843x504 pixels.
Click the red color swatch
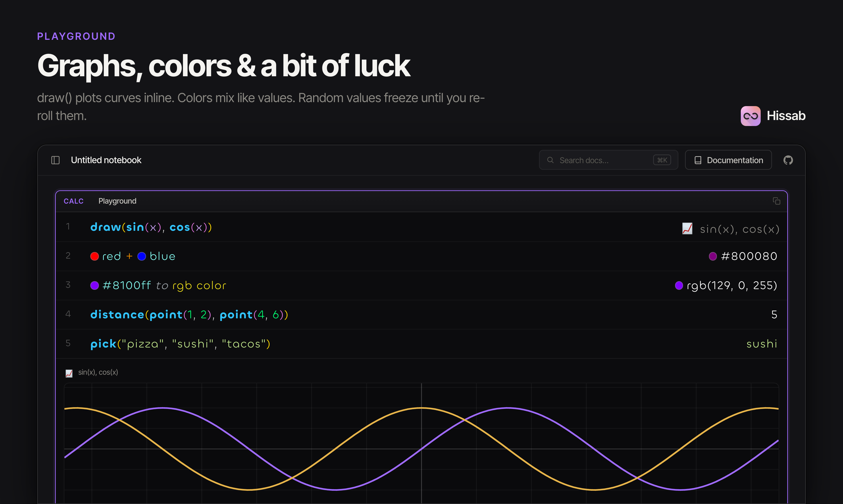[x=94, y=256]
